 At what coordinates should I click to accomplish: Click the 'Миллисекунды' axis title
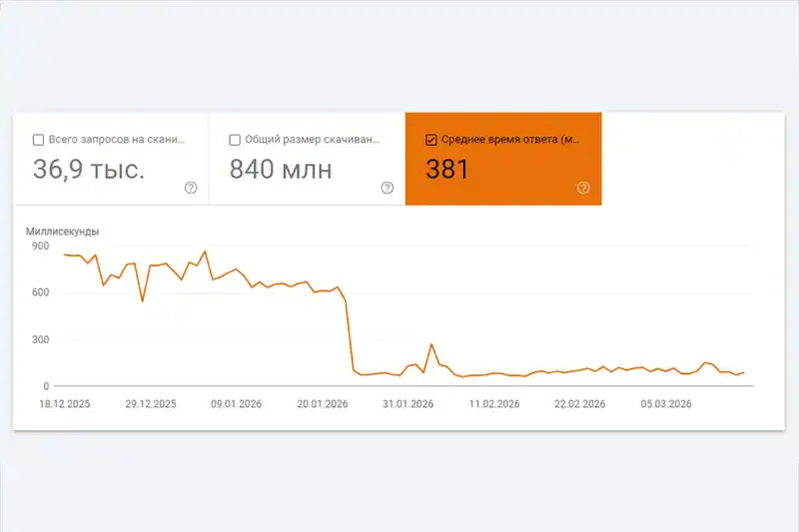pyautogui.click(x=63, y=232)
